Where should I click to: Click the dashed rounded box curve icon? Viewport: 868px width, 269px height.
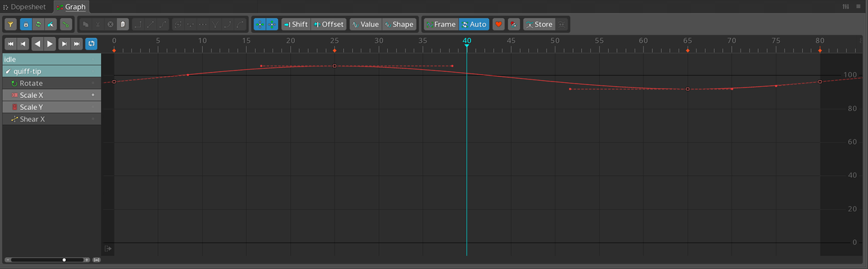(x=178, y=24)
